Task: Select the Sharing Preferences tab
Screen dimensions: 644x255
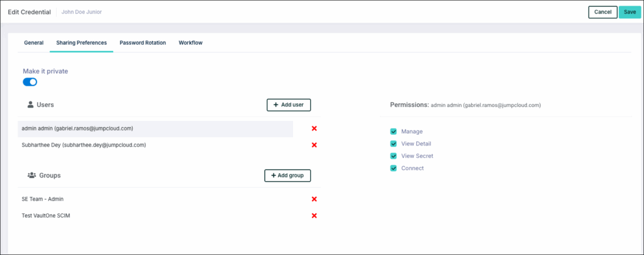Action: click(x=82, y=43)
